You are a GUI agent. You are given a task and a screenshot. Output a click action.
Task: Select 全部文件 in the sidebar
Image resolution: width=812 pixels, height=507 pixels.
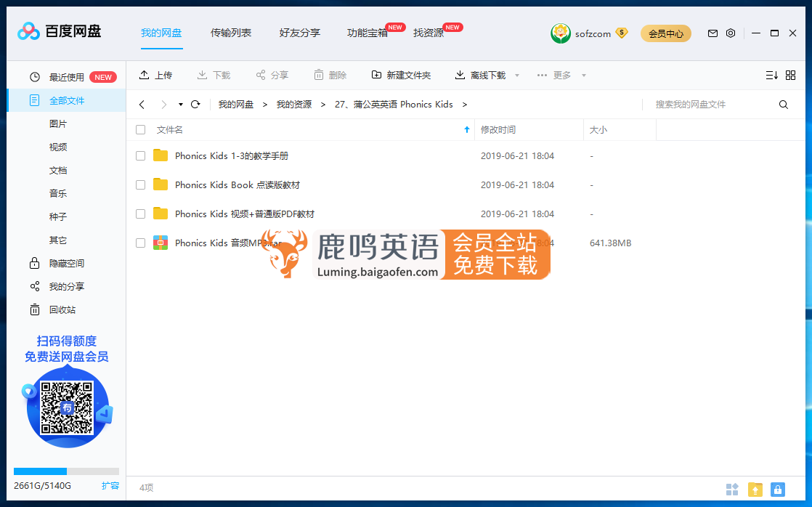(66, 100)
